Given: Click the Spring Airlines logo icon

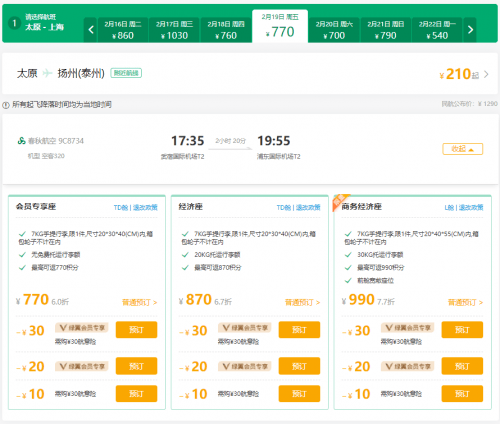Looking at the screenshot, I should point(22,141).
